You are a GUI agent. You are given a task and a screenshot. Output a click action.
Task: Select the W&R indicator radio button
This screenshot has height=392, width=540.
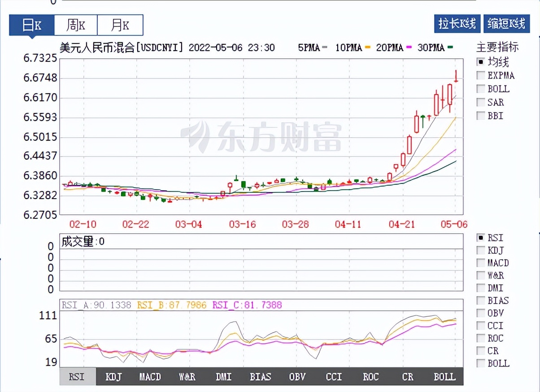480,275
